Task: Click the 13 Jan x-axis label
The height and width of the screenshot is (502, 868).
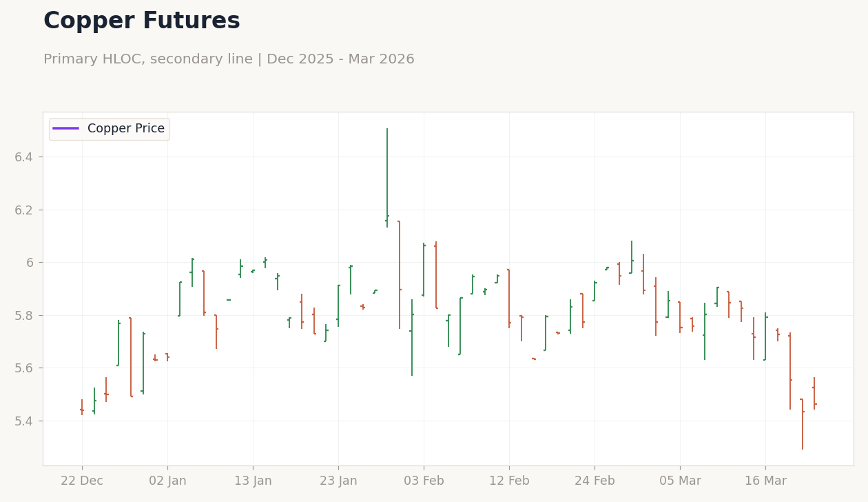Action: coord(253,481)
